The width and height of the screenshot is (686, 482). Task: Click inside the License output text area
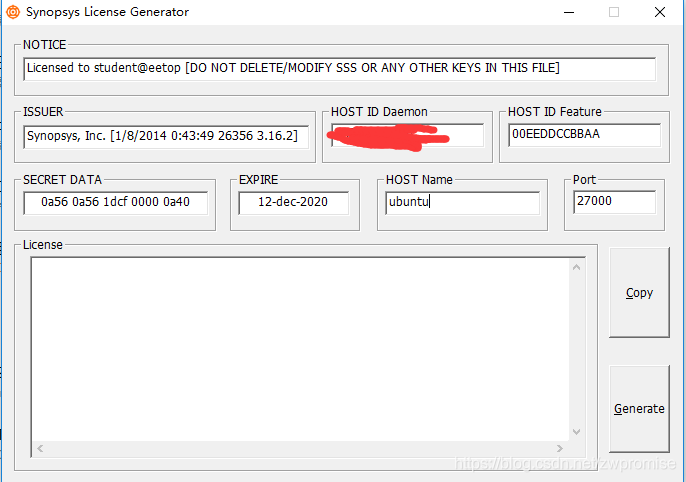point(300,349)
